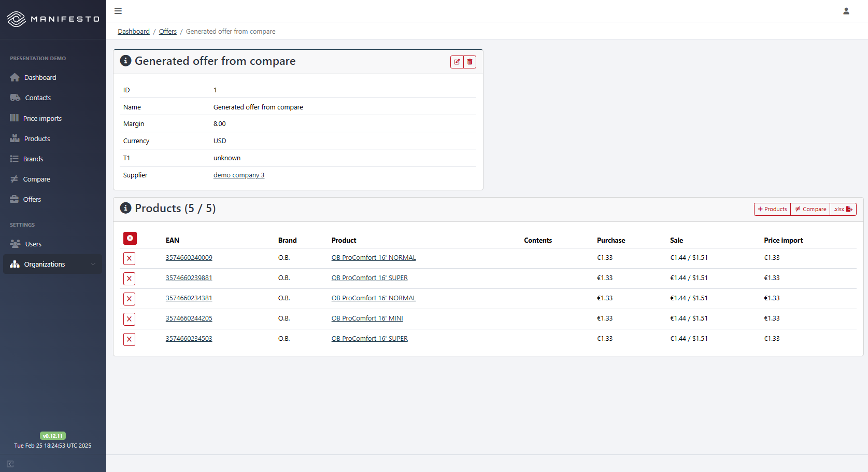The image size is (868, 472).
Task: Open supplier demo company 3 link
Action: click(x=239, y=175)
